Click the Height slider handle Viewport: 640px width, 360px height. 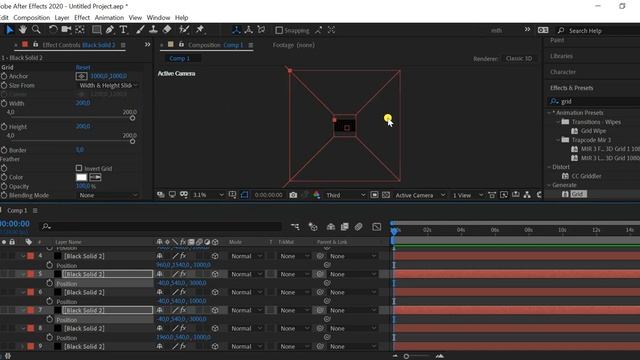132,142
